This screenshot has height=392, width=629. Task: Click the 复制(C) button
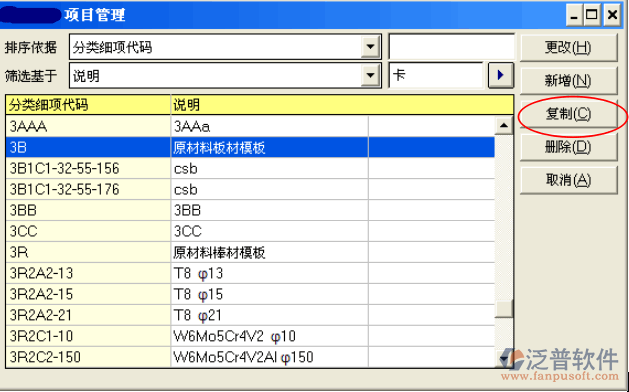[x=568, y=114]
